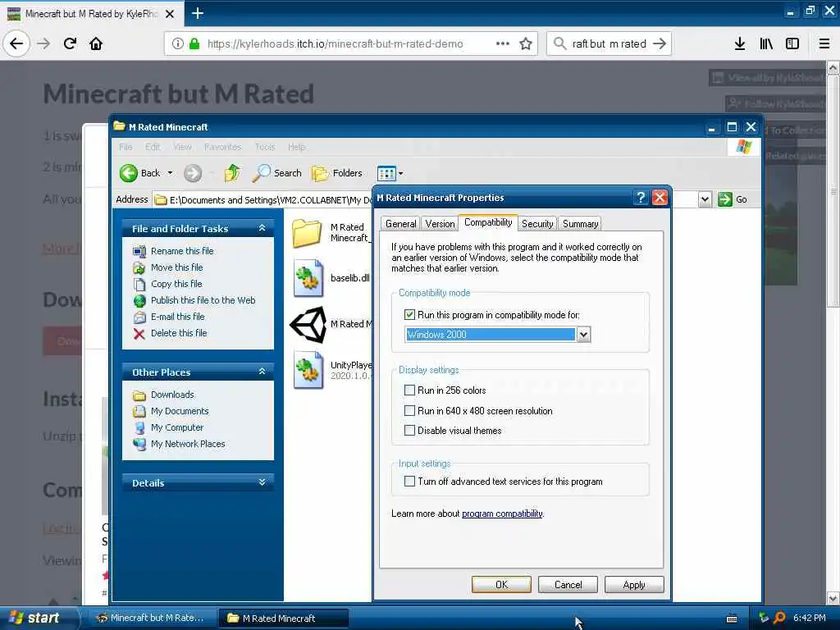
Task: Open Explorer address bar dropdown arrow
Action: (x=705, y=199)
